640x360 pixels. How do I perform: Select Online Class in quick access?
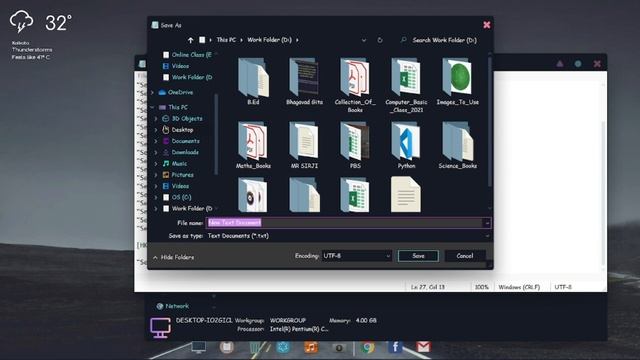pyautogui.click(x=187, y=55)
